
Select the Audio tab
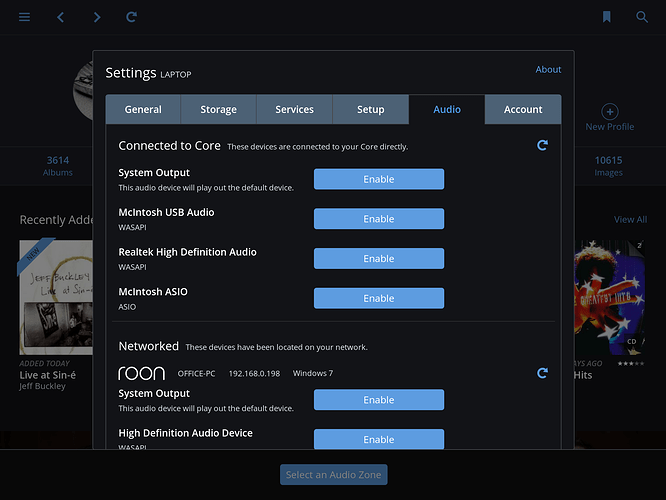[447, 110]
